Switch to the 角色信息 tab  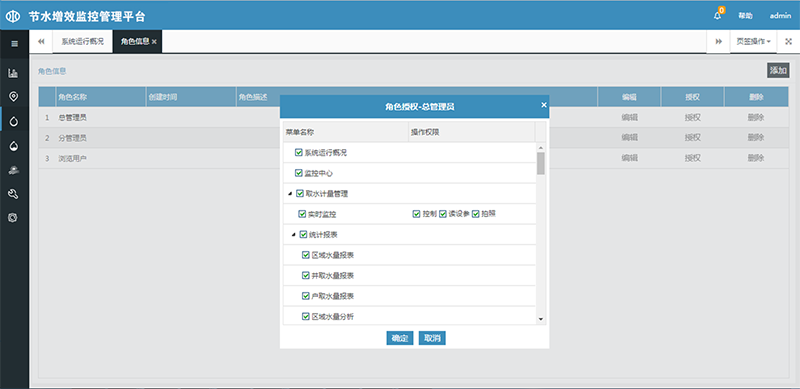135,41
